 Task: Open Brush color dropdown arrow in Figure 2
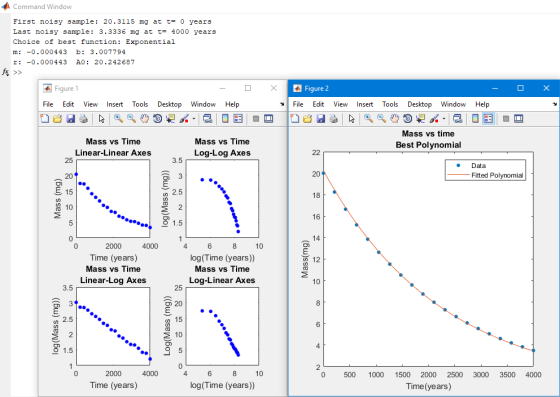(x=444, y=119)
